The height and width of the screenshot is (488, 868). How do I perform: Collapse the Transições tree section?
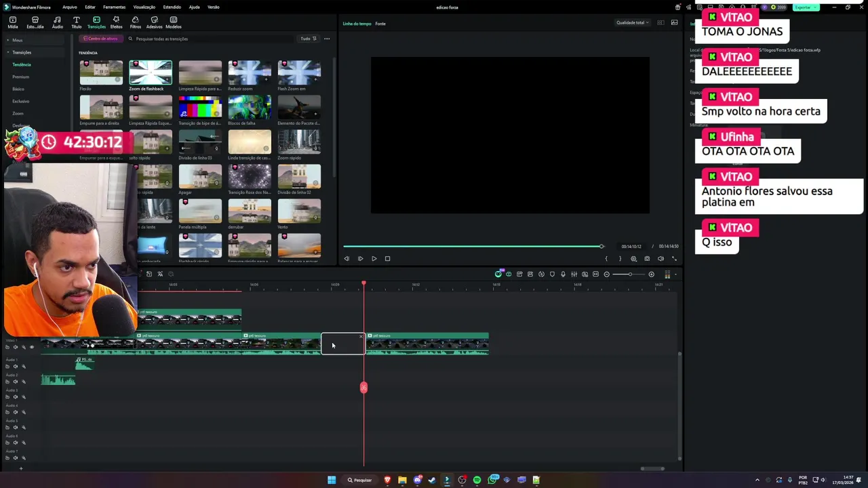pos(8,52)
